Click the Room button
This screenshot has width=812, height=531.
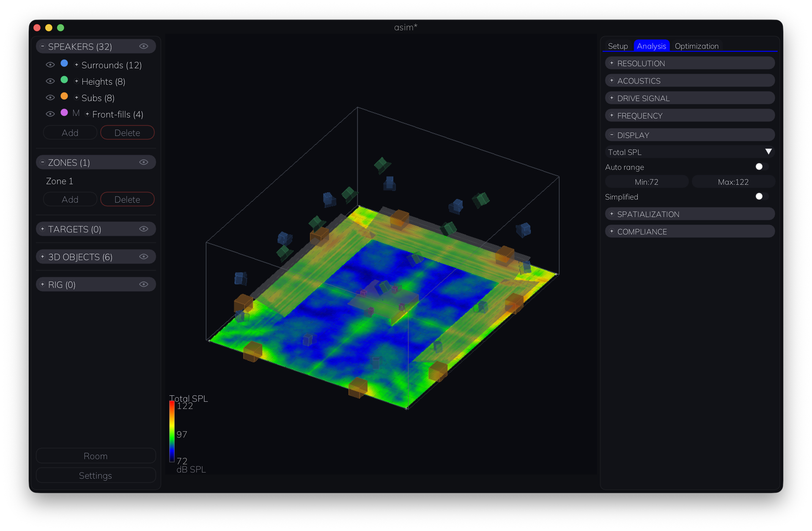tap(96, 456)
